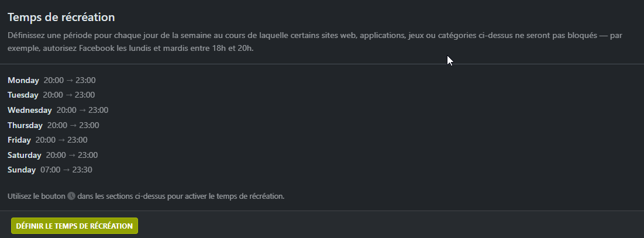Select Saturday's 20:00 → 23:00 time range
Image resolution: width=644 pixels, height=238 pixels.
click(72, 155)
